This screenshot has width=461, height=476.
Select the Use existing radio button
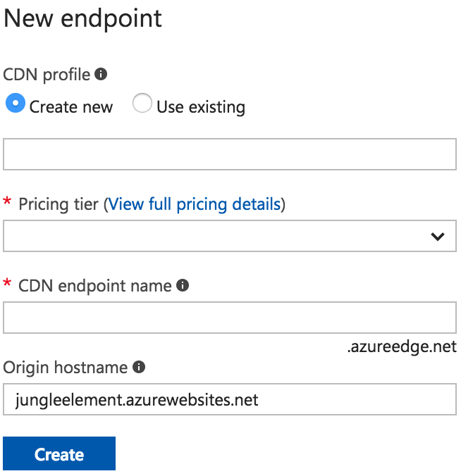tap(142, 103)
